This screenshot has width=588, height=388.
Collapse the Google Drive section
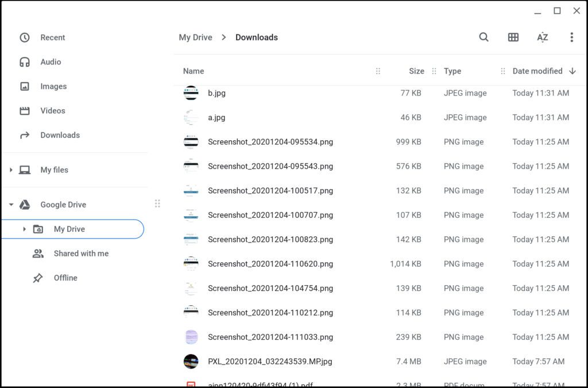[11, 205]
